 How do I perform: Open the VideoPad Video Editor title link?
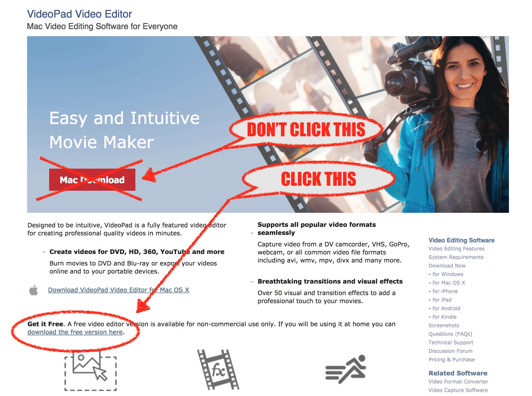pyautogui.click(x=79, y=14)
